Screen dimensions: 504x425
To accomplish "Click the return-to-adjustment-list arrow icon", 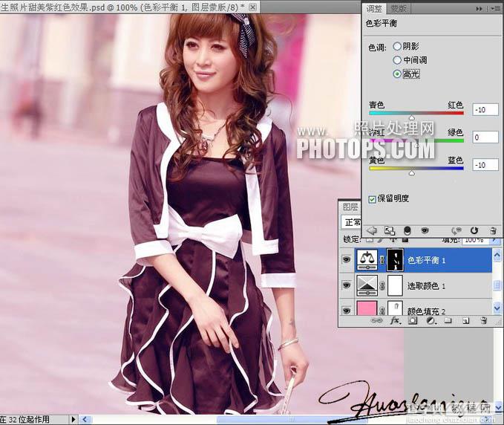I will tap(372, 230).
